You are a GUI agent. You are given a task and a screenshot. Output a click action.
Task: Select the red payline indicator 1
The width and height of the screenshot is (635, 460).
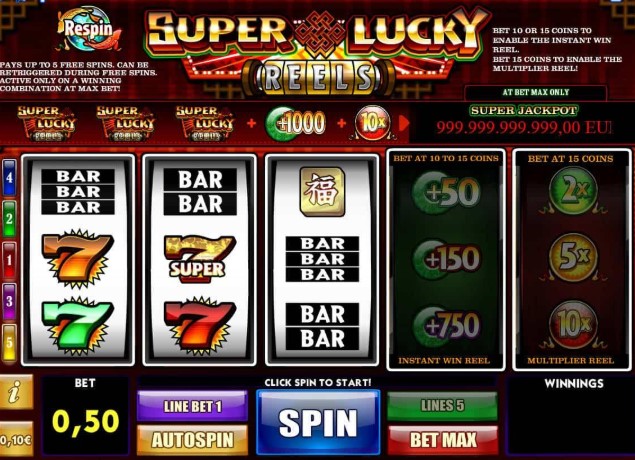(9, 260)
